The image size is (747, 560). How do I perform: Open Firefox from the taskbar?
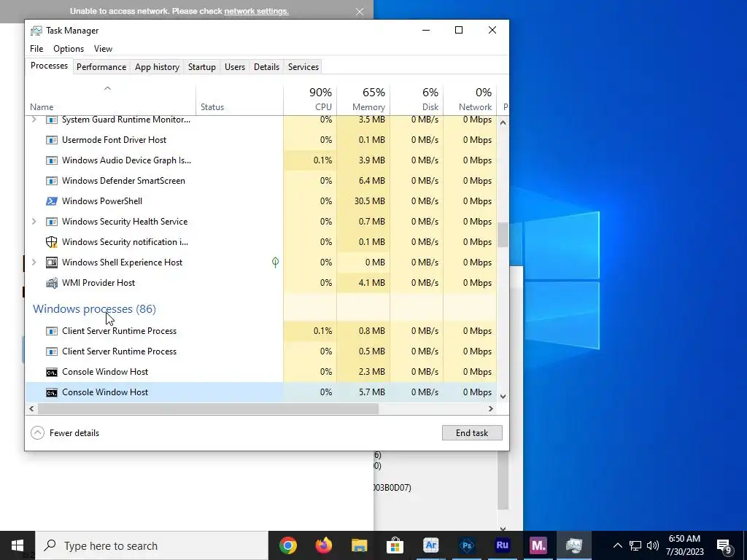click(323, 545)
